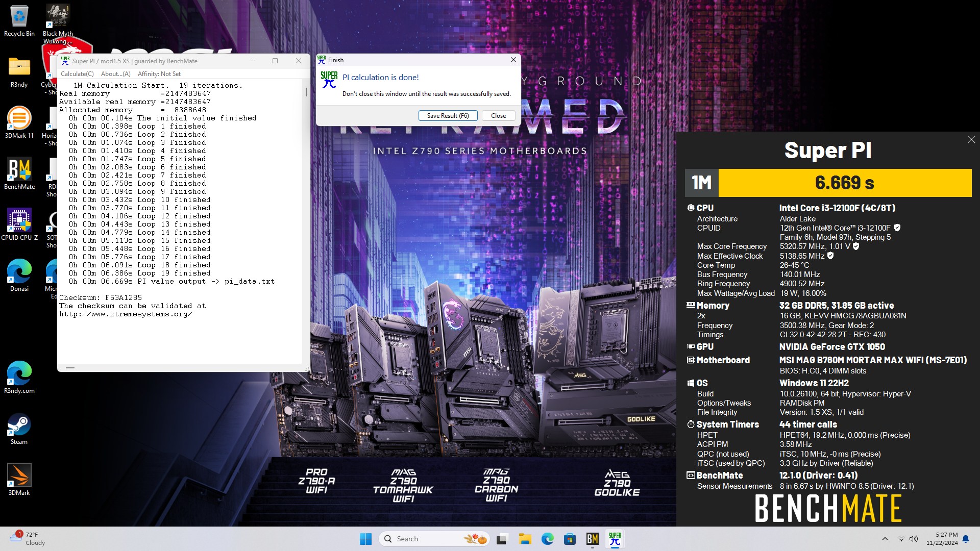Open Microsoft Edge from the taskbar
980x551 pixels.
click(x=547, y=539)
